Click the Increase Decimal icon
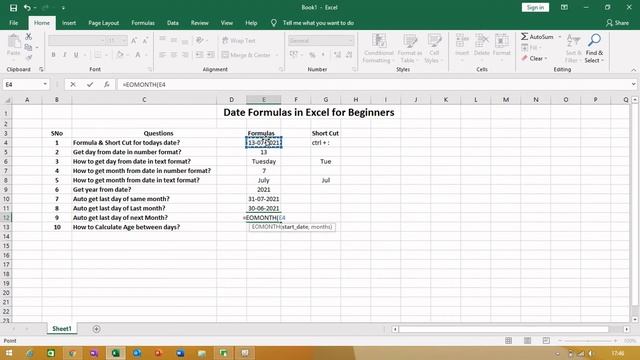The width and height of the screenshot is (640, 360). tap(337, 55)
